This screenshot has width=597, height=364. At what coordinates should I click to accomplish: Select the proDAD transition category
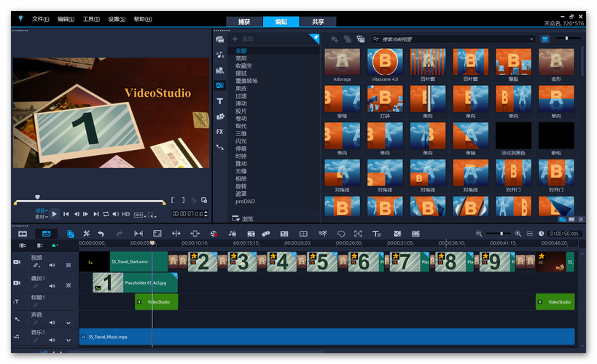coord(245,201)
